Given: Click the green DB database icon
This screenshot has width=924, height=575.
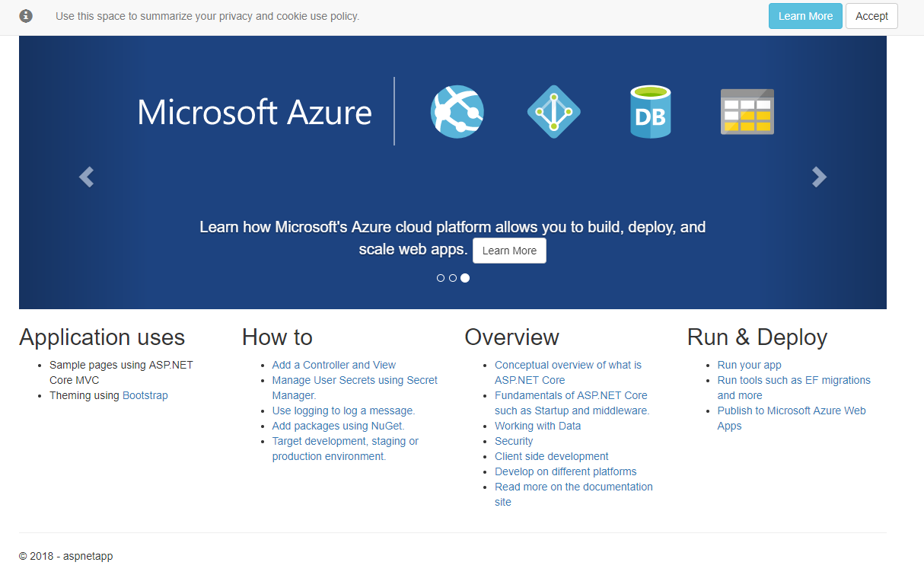Looking at the screenshot, I should click(651, 111).
